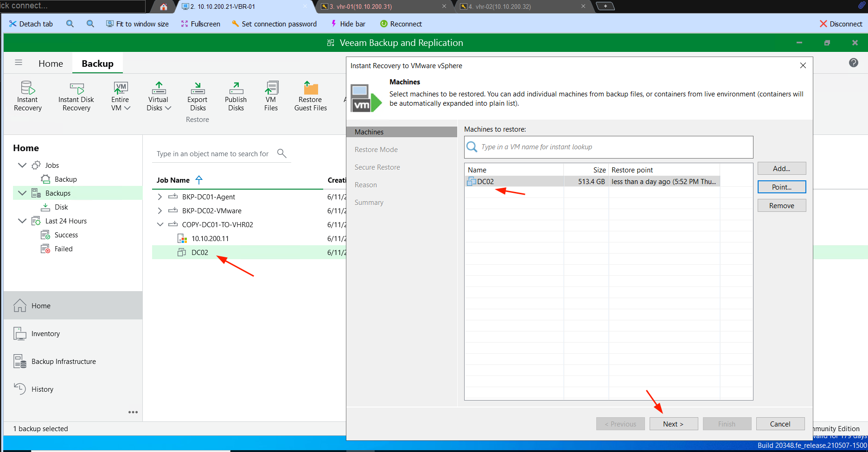Click the Home navigation pane icon
This screenshot has width=868, height=452.
click(x=20, y=306)
